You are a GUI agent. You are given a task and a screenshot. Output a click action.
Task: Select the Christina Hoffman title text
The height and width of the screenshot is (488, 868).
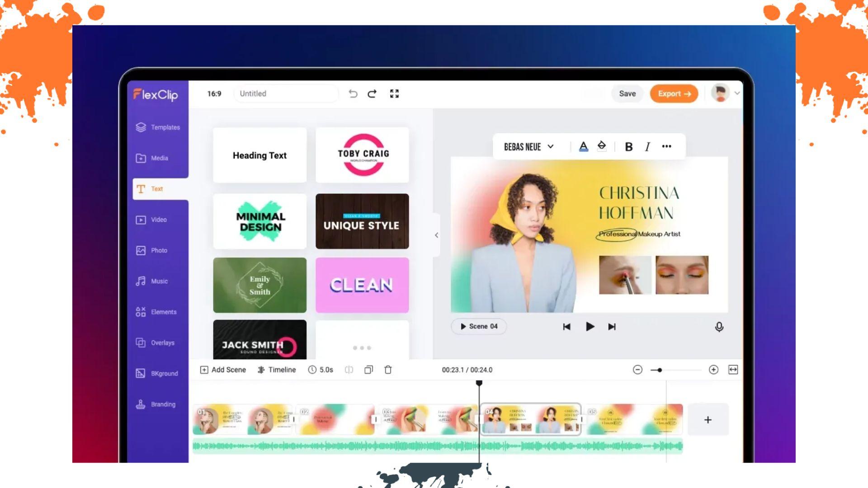click(639, 203)
